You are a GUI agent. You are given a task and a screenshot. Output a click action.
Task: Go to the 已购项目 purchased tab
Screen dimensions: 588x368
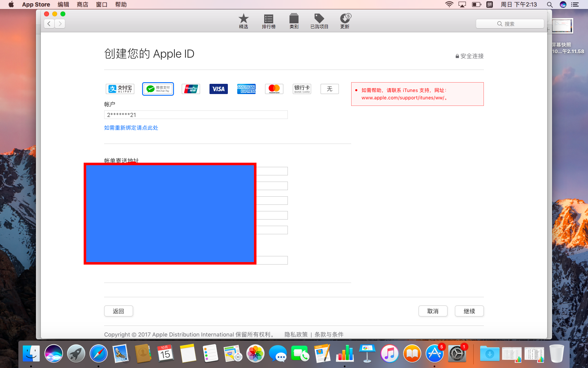click(x=319, y=21)
